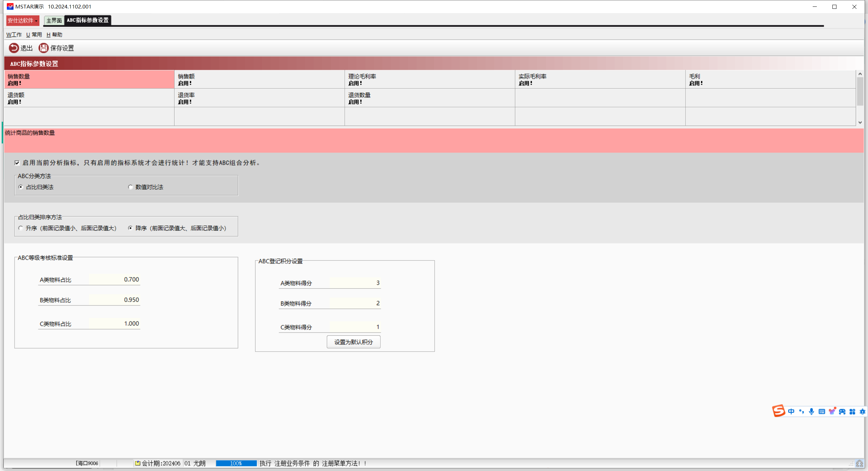The height and width of the screenshot is (471, 868).
Task: Click the game controller icon
Action: (x=842, y=411)
